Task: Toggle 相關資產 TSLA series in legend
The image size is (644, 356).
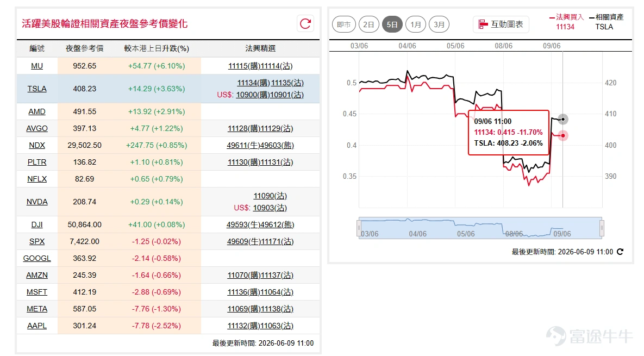Action: click(606, 22)
